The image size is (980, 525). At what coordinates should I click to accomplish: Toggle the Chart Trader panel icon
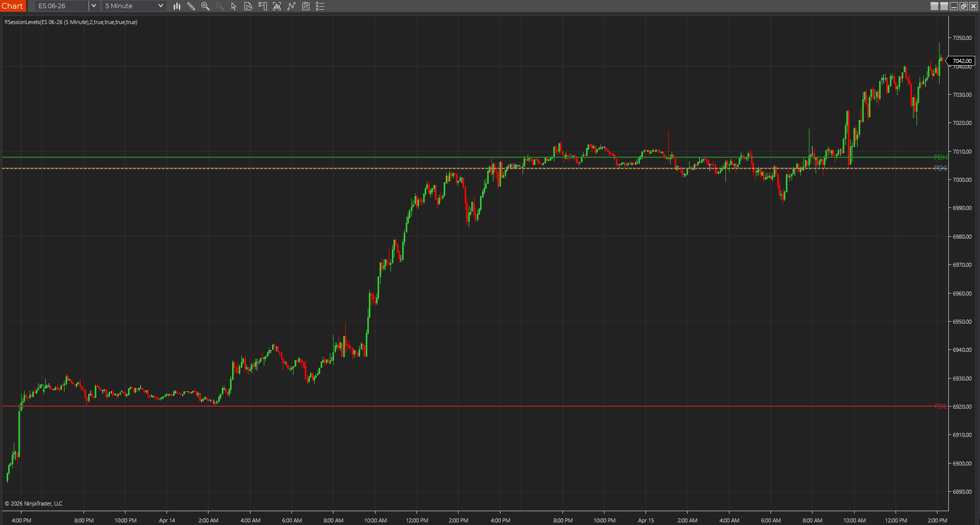[x=263, y=6]
